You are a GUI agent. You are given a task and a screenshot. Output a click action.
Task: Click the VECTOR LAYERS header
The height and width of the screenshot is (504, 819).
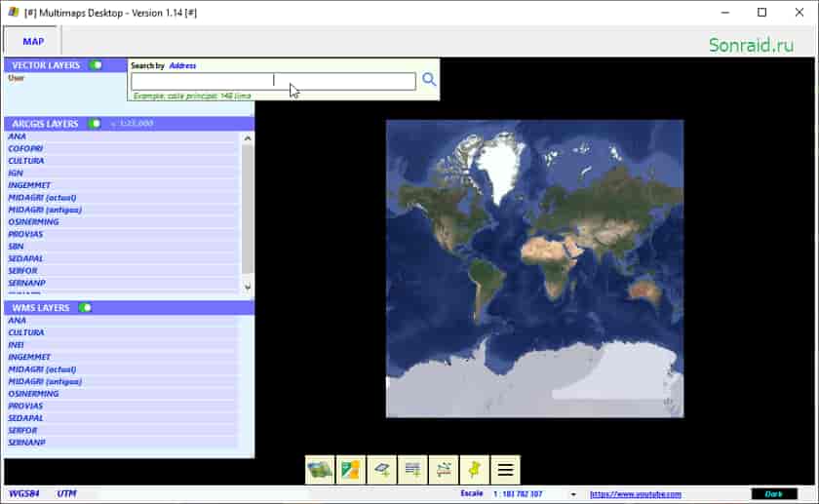pos(46,65)
